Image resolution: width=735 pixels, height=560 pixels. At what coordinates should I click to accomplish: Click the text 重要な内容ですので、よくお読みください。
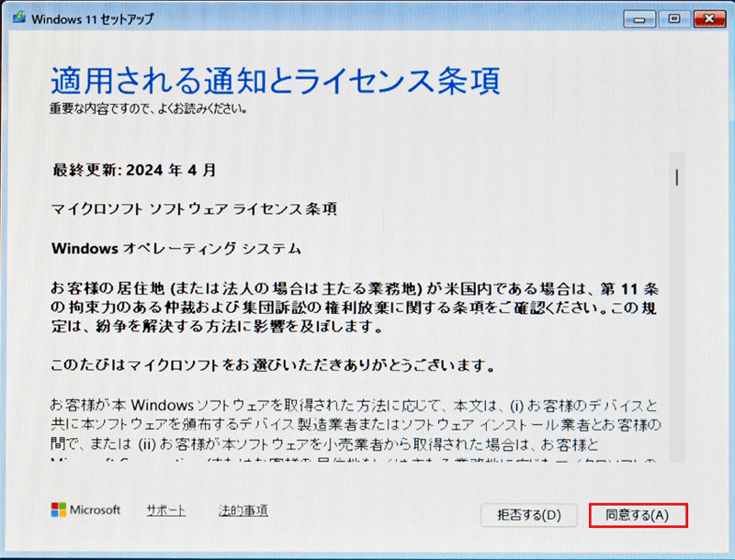coord(149,108)
